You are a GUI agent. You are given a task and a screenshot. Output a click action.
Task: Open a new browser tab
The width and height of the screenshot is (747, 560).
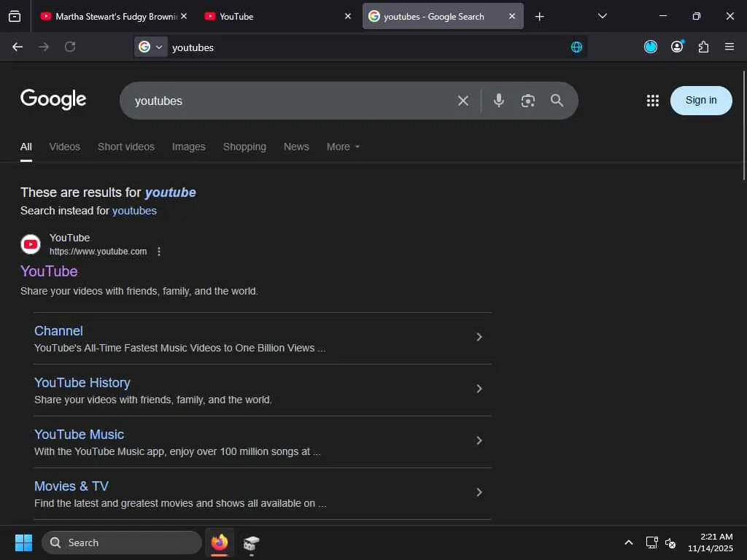pyautogui.click(x=539, y=17)
